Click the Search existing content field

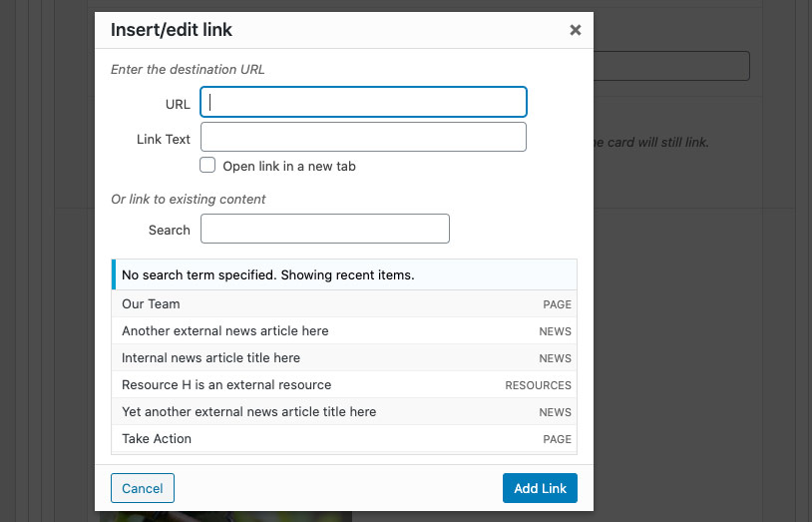pyautogui.click(x=324, y=229)
